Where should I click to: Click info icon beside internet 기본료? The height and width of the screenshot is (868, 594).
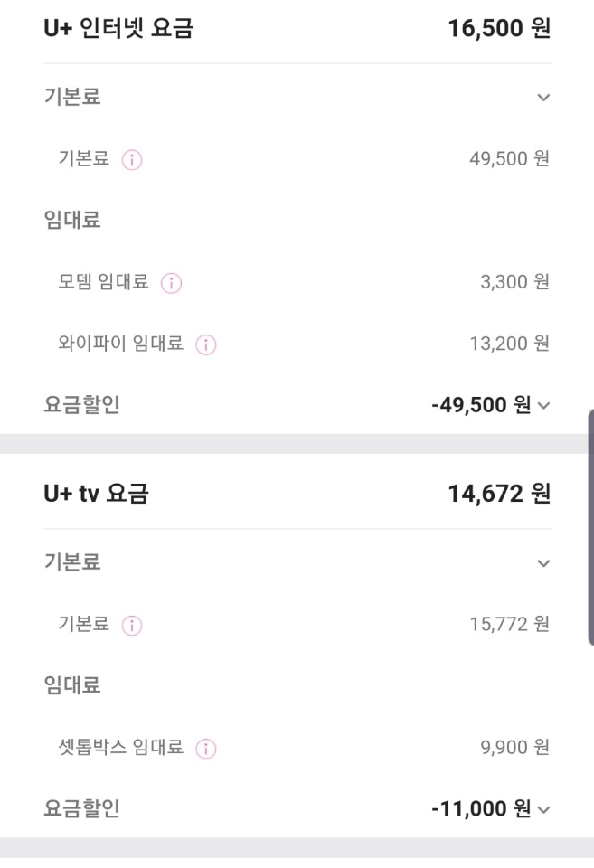[132, 160]
